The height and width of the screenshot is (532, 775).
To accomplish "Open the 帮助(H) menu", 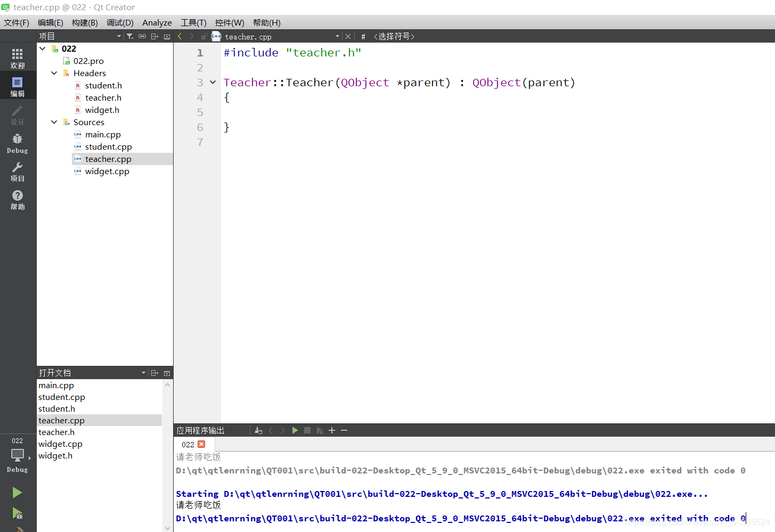I will 267,22.
